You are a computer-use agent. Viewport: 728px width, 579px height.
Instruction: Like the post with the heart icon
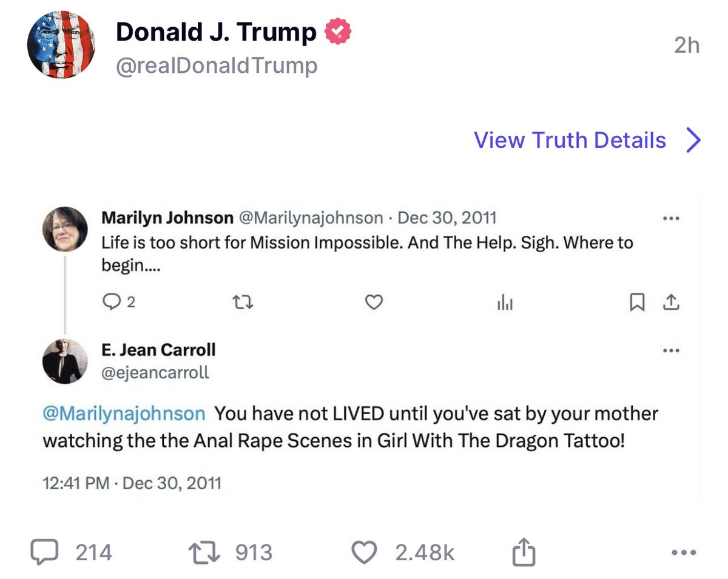pyautogui.click(x=364, y=552)
